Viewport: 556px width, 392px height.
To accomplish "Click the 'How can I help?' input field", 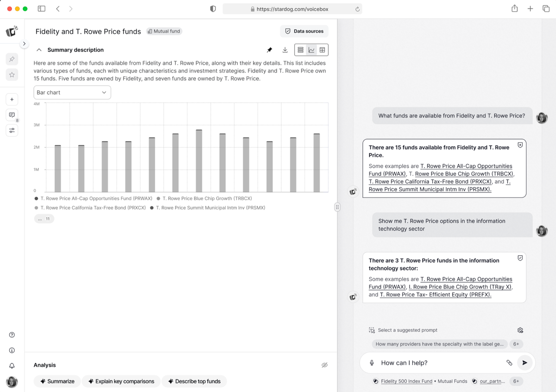I will click(x=440, y=363).
